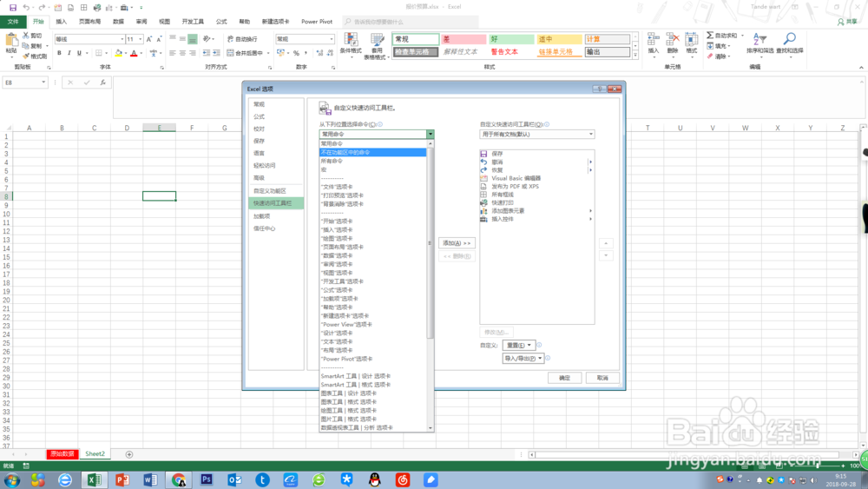Open the Name Box E8 dropdown
This screenshot has width=868, height=489.
(x=43, y=83)
